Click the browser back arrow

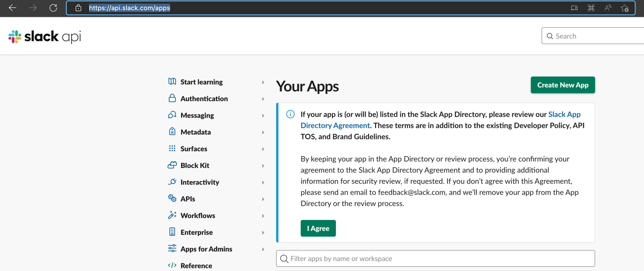pos(12,8)
